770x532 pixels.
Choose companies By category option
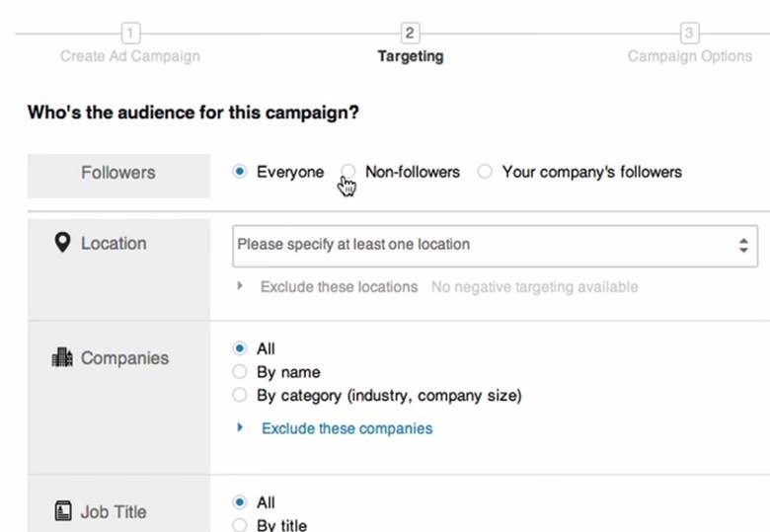(x=239, y=396)
